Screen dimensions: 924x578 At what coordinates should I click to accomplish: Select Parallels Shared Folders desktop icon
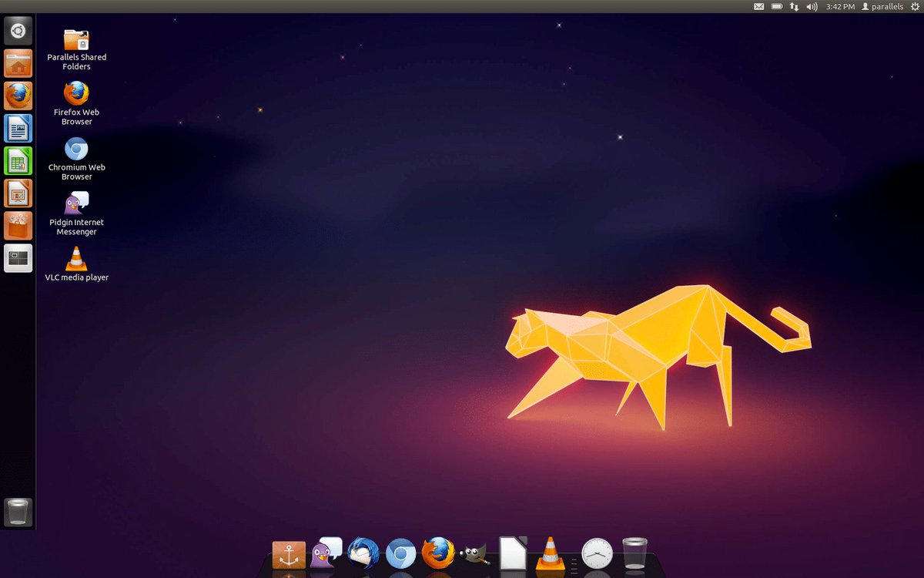click(76, 49)
